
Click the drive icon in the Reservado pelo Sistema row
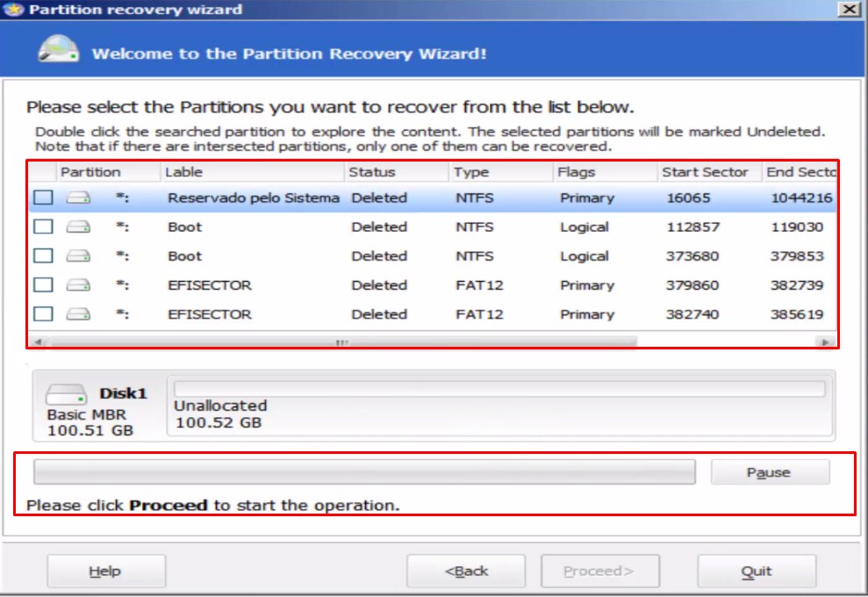(78, 198)
